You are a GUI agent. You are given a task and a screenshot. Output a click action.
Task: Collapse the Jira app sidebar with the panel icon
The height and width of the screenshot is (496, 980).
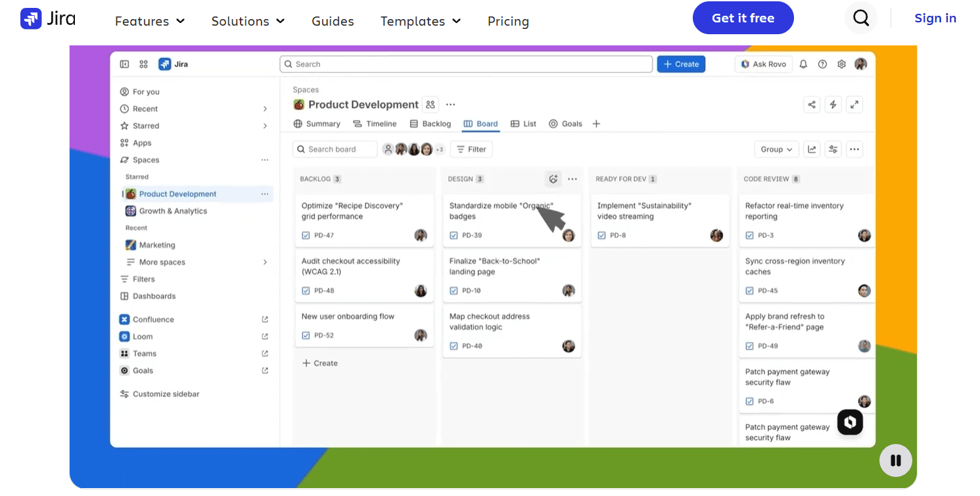(124, 64)
